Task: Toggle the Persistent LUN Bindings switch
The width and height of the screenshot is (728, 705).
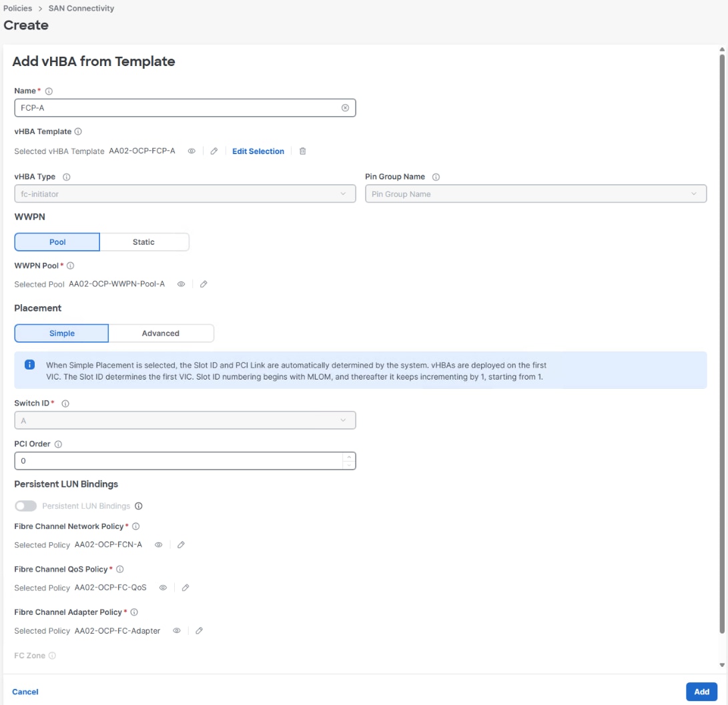Action: [x=25, y=506]
